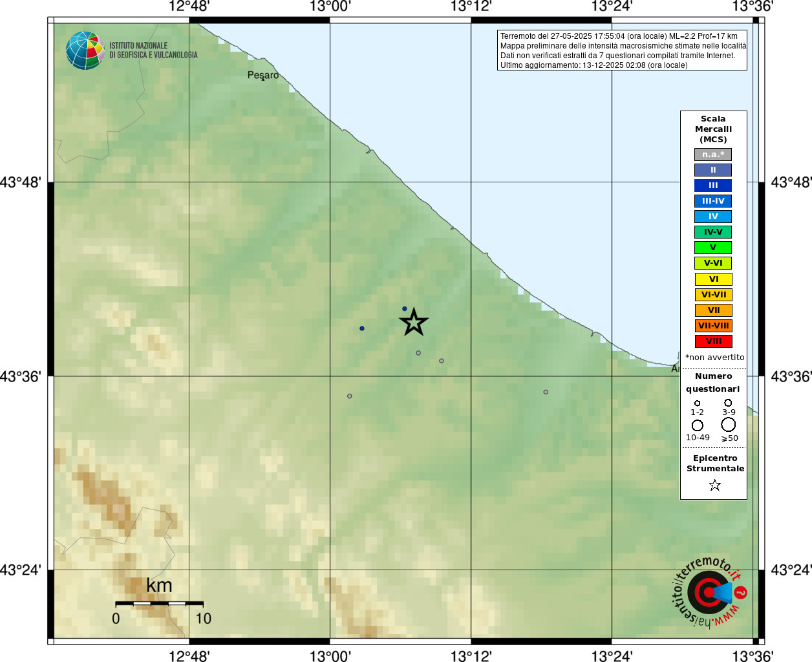The height and width of the screenshot is (662, 812).
Task: Click the 10-49 questionnaires circle symbol
Action: tap(697, 425)
